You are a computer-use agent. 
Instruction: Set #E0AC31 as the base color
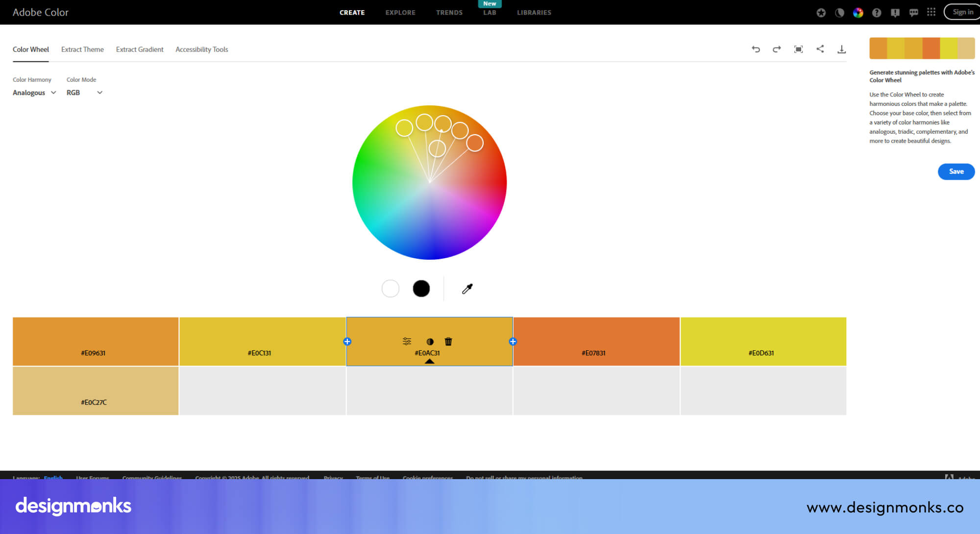pos(430,341)
